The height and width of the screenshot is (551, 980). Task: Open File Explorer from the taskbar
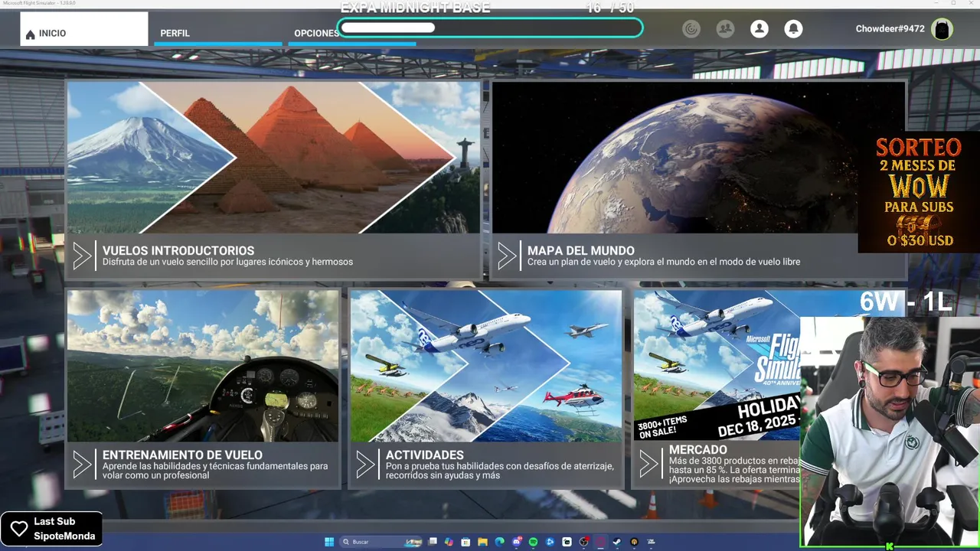coord(482,542)
